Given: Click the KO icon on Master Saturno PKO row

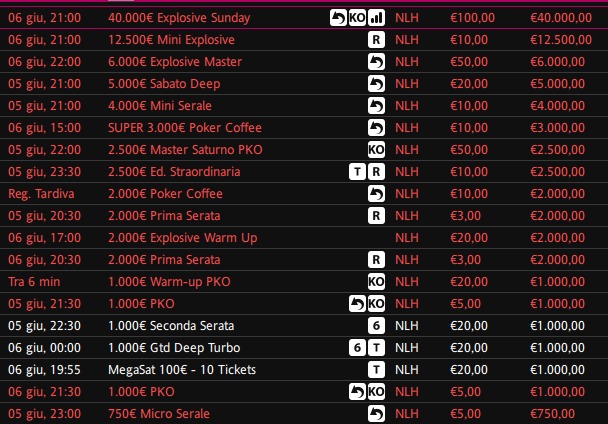Looking at the screenshot, I should pos(376,150).
